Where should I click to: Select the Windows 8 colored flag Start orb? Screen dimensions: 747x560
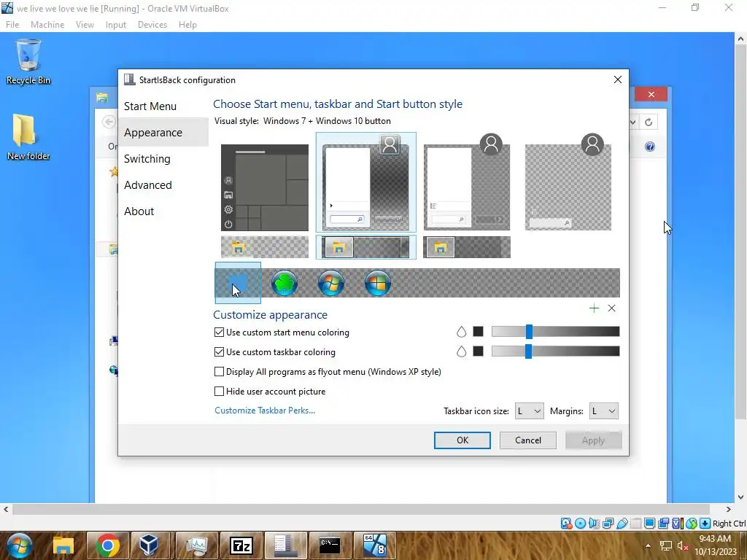378,283
